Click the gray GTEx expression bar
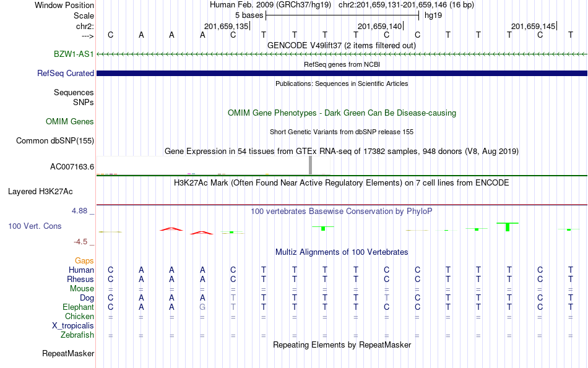 [310, 165]
